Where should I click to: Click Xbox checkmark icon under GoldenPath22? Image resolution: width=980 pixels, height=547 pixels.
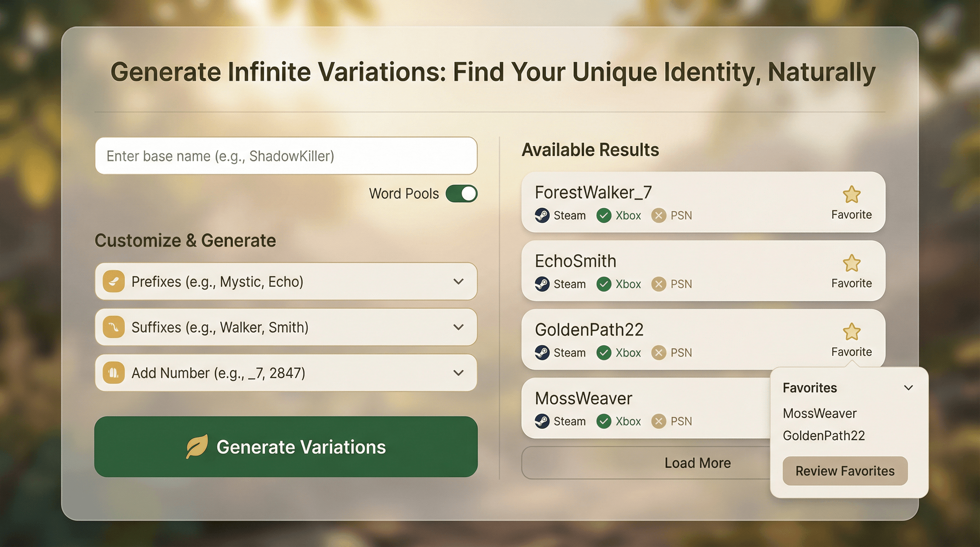click(604, 353)
